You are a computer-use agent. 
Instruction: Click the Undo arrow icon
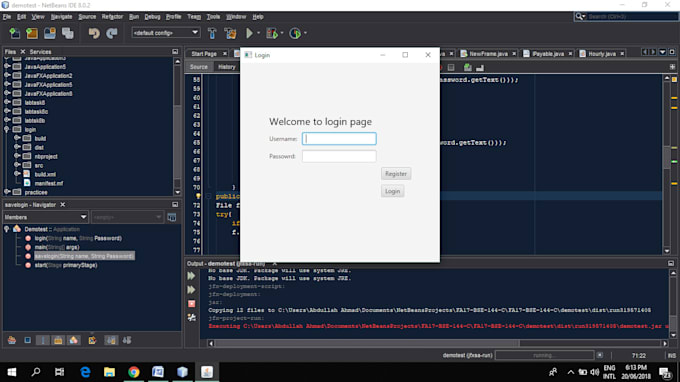(94, 33)
